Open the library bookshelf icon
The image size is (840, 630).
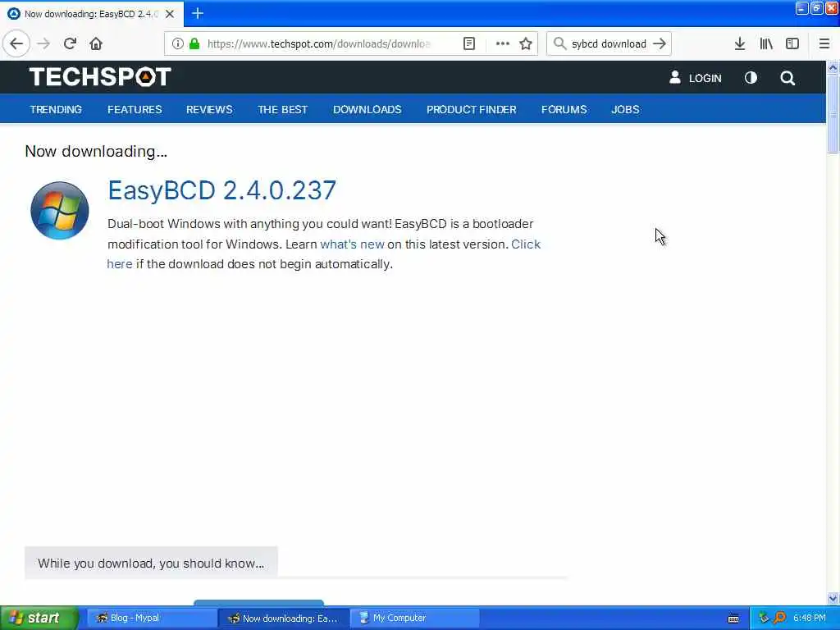[766, 44]
